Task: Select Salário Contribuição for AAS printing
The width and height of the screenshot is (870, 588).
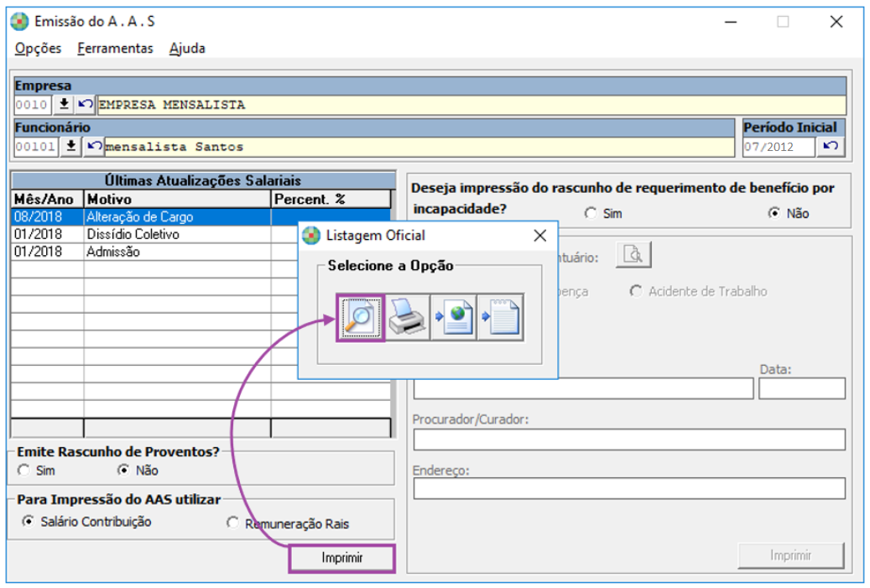Action: pyautogui.click(x=86, y=522)
